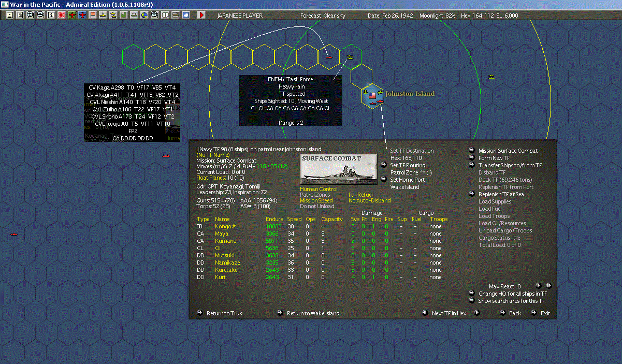Click the double yellow ships toolbar icon

click(113, 15)
